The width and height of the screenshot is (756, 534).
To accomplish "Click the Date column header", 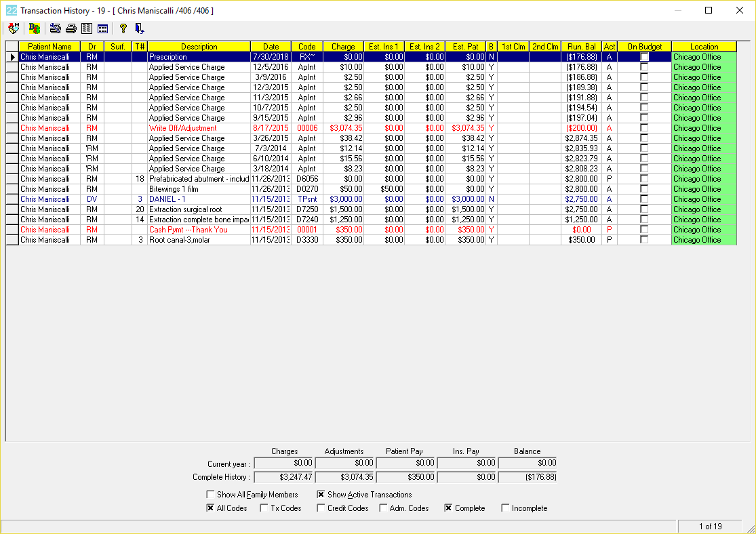I will tap(271, 47).
